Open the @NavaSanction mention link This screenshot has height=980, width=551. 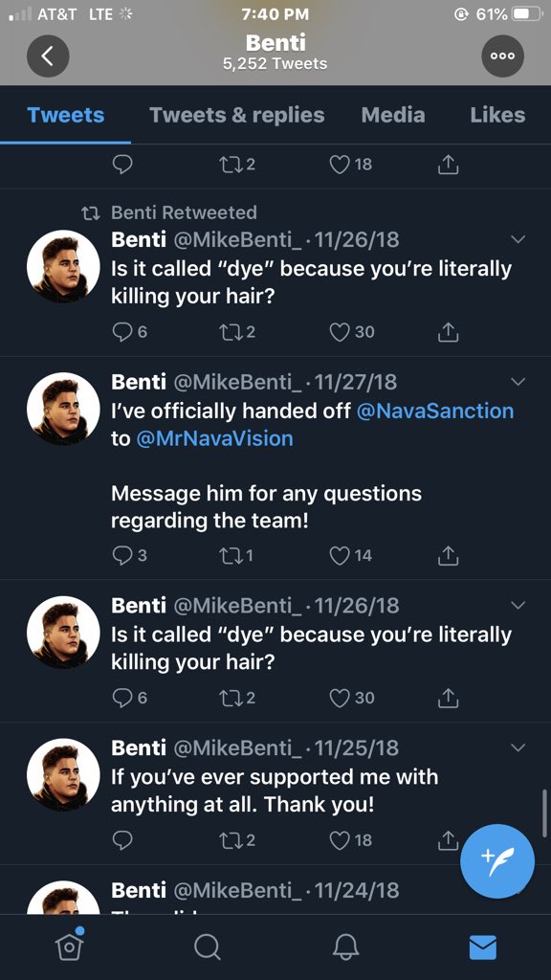point(435,411)
